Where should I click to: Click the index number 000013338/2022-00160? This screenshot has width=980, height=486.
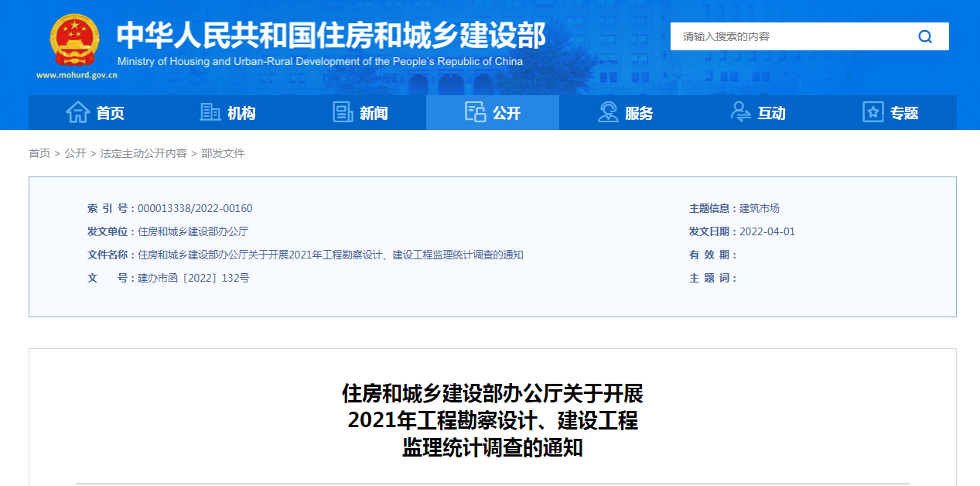pyautogui.click(x=195, y=208)
